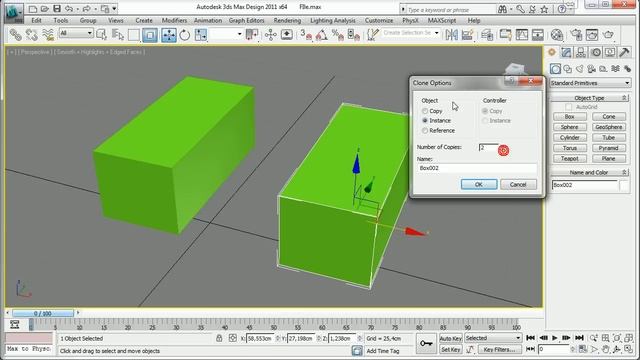Click the Mirror tool icon

451,35
